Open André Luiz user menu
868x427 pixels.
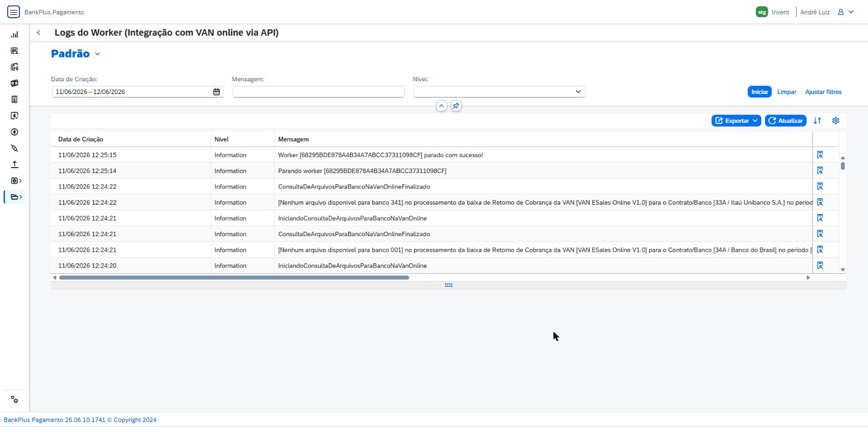pyautogui.click(x=827, y=12)
